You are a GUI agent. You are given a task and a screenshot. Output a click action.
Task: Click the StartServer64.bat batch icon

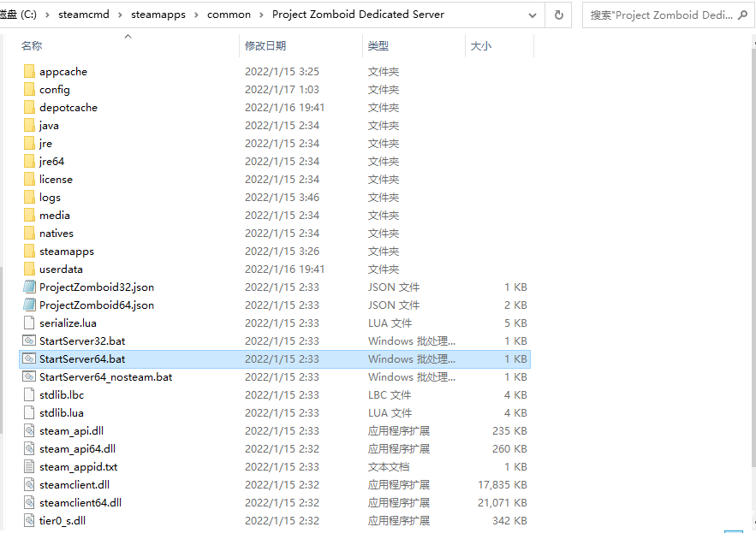coord(29,358)
